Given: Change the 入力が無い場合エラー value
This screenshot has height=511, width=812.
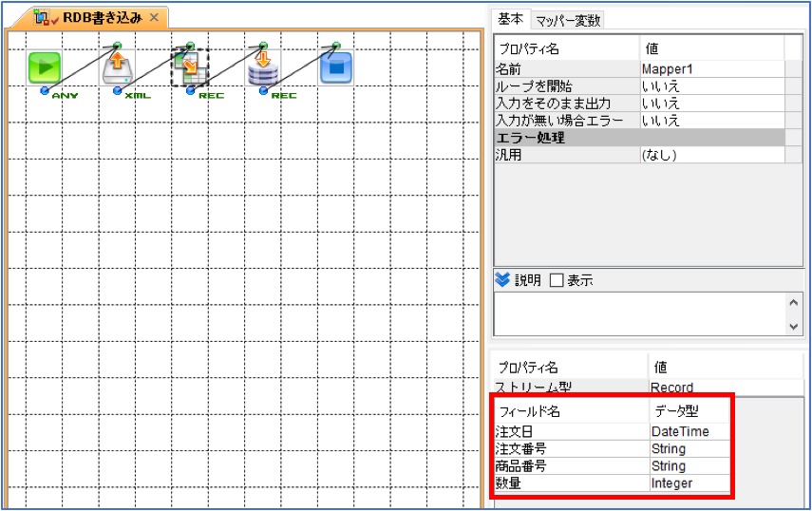Looking at the screenshot, I should [712, 120].
